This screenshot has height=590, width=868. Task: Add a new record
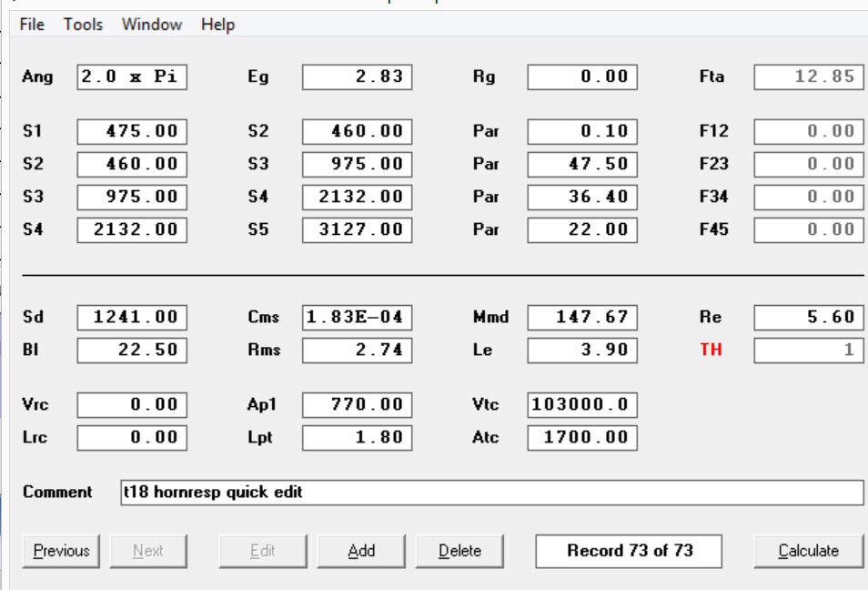click(x=361, y=551)
